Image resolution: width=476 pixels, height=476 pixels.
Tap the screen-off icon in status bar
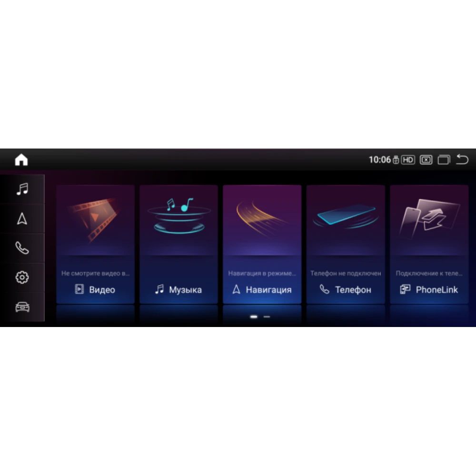coord(426,159)
